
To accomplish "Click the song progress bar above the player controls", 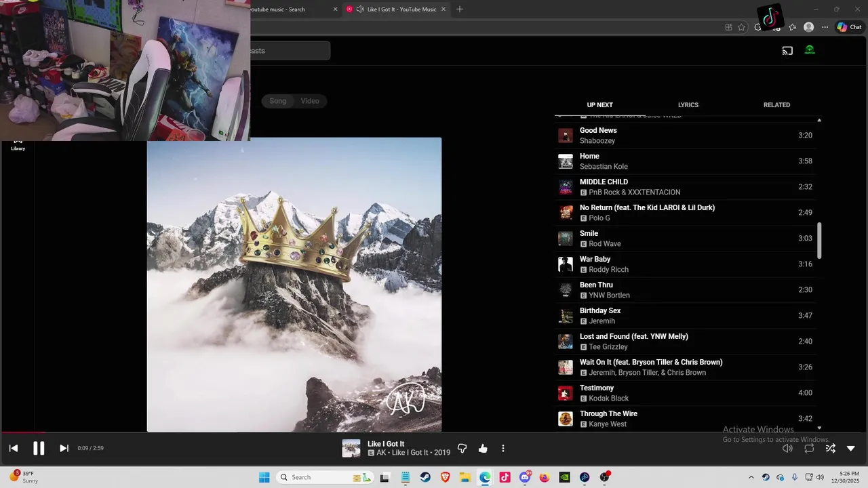I will 434,432.
